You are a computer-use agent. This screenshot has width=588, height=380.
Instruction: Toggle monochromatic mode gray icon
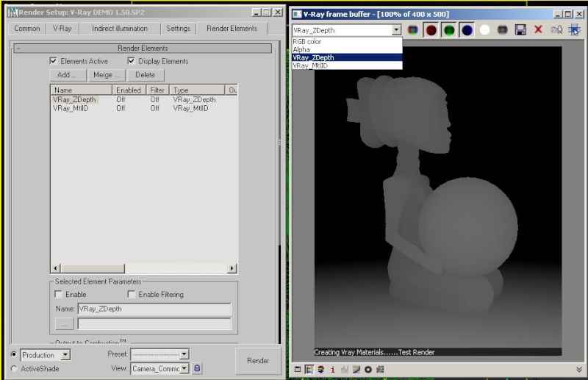(503, 29)
